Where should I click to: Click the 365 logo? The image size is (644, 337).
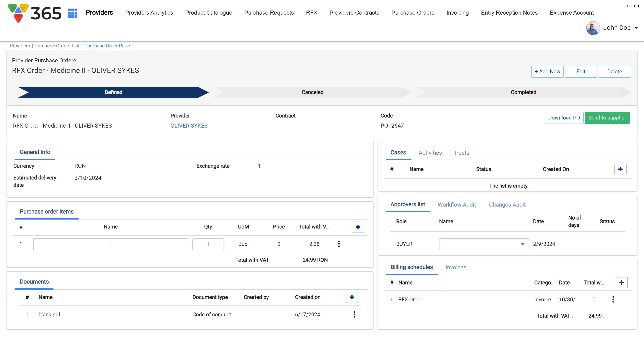pos(35,13)
